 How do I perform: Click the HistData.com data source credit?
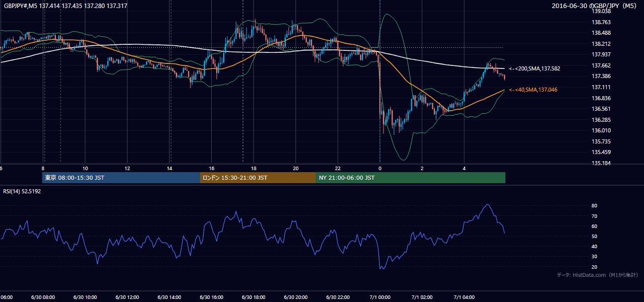click(598, 275)
